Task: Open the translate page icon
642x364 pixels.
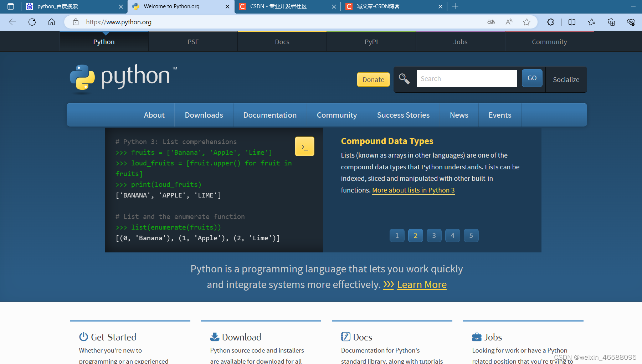Action: pos(491,22)
